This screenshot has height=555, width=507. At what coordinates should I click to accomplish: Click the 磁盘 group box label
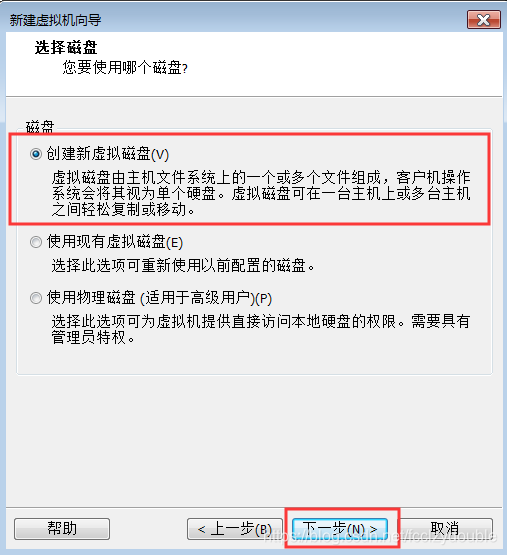pos(40,127)
